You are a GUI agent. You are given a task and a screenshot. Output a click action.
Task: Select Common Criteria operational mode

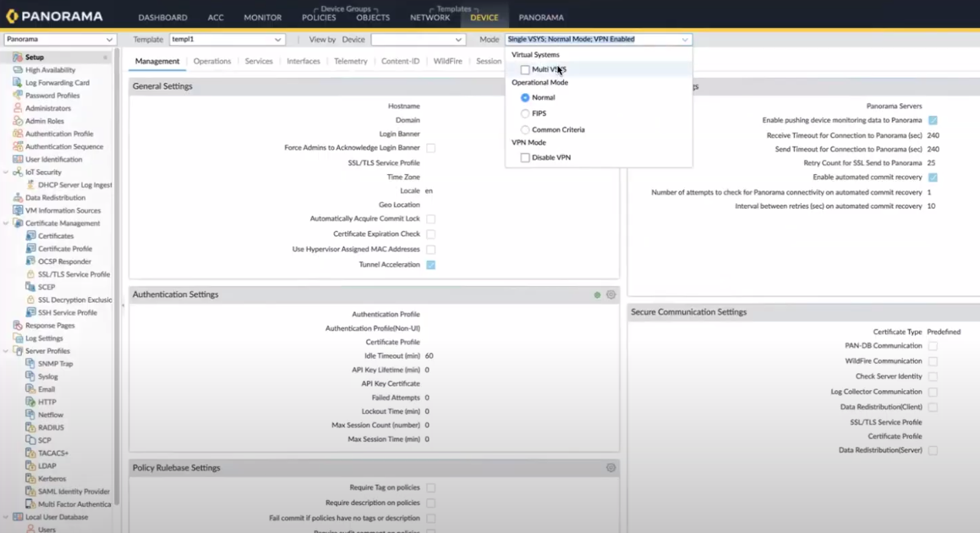click(525, 130)
